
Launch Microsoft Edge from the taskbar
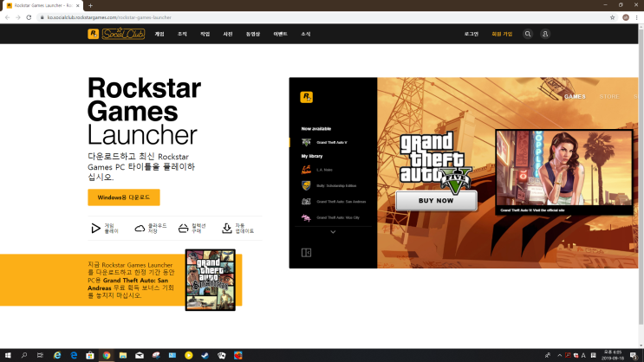pos(74,355)
